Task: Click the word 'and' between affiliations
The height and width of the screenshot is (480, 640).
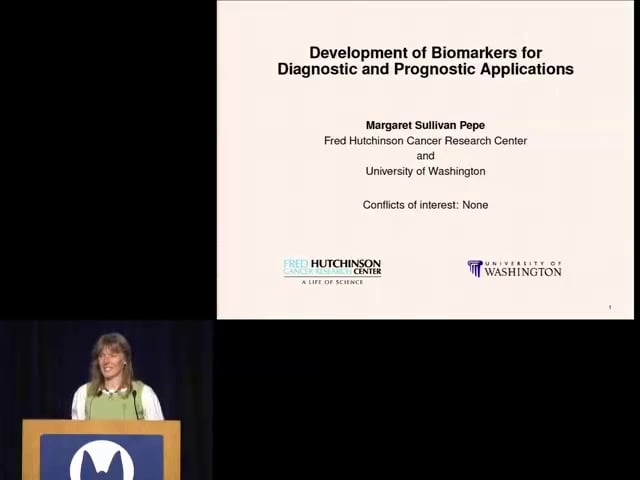Action: [425, 156]
